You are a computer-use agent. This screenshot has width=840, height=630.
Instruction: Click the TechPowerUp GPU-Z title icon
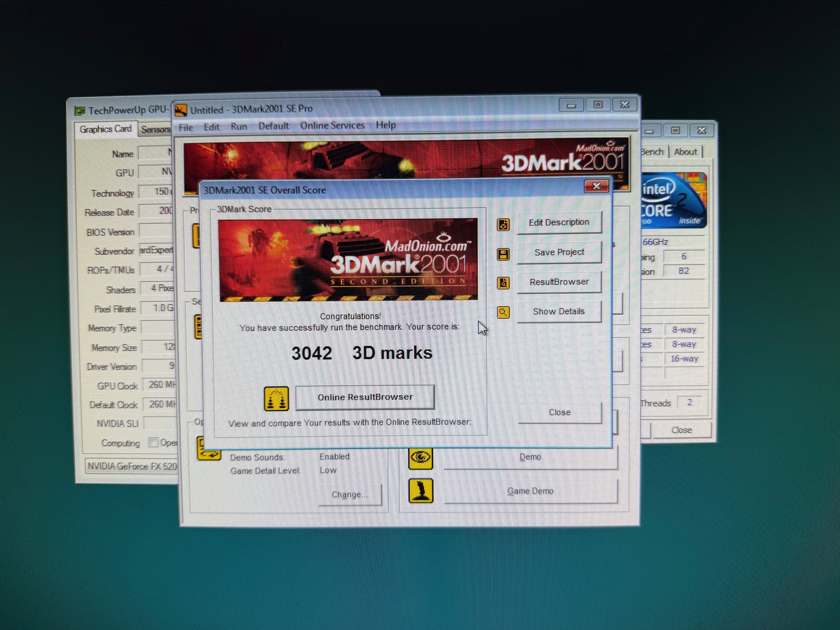[x=80, y=110]
